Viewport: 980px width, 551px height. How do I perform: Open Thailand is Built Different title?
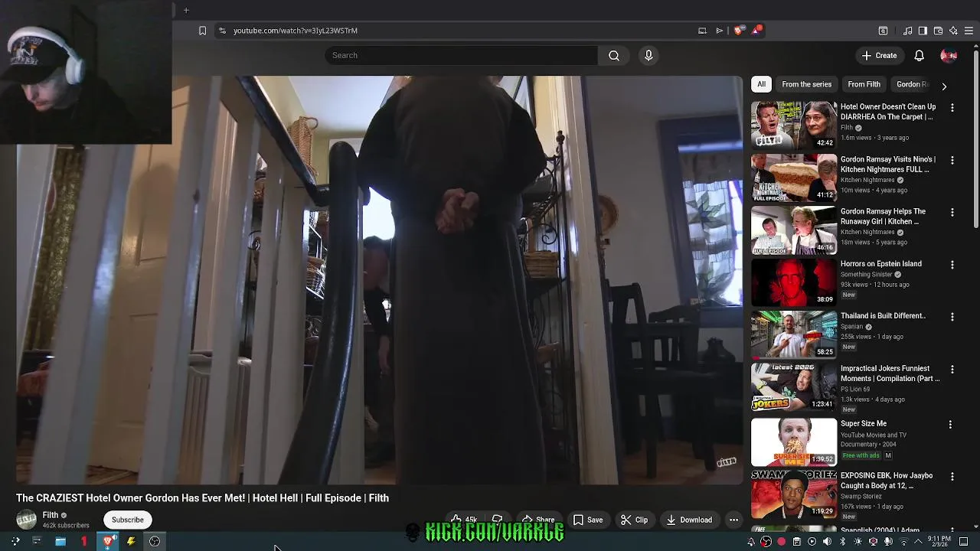coord(883,315)
